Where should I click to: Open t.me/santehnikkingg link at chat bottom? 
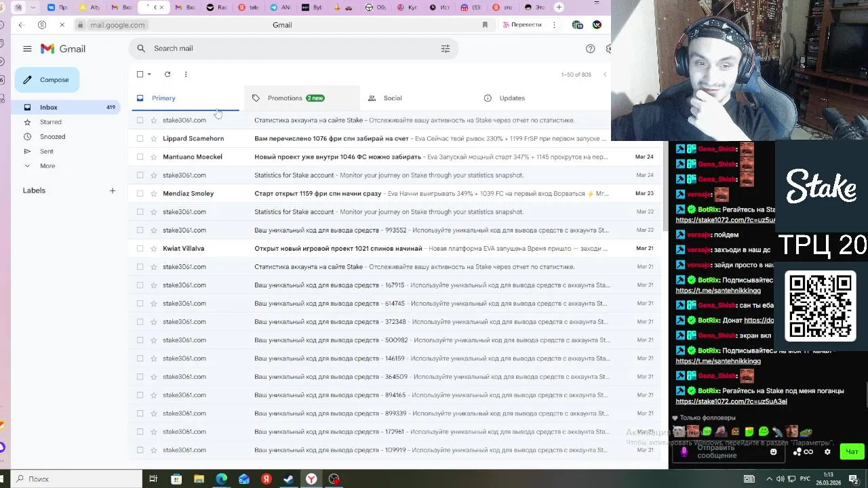coord(717,361)
